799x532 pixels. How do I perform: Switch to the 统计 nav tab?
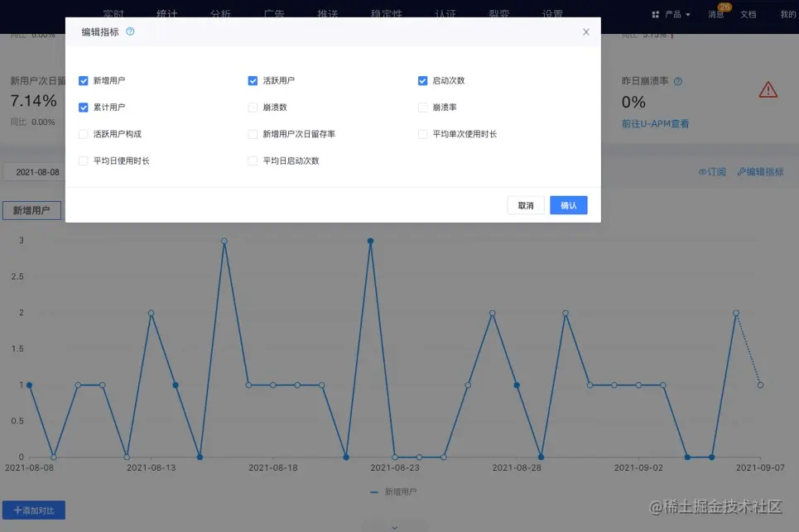[x=166, y=13]
